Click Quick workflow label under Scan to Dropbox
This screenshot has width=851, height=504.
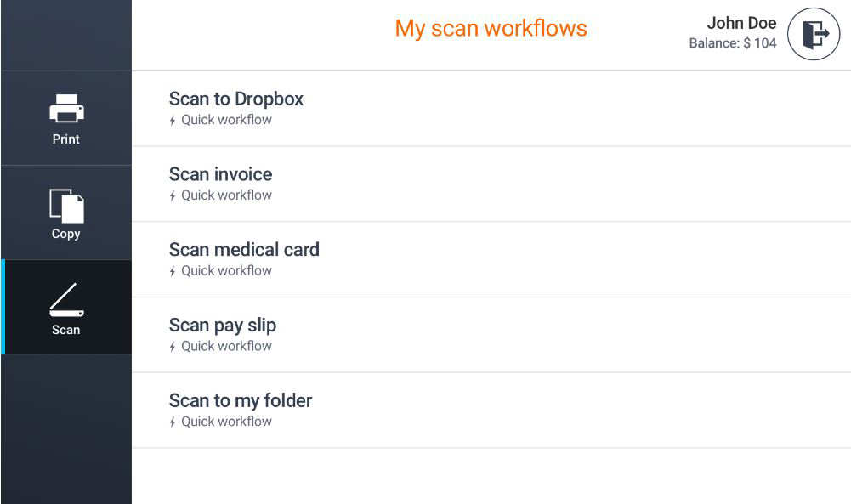(x=226, y=120)
